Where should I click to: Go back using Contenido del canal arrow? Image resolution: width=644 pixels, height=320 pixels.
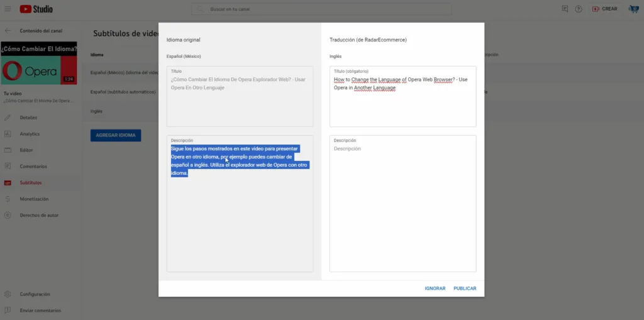click(x=8, y=31)
